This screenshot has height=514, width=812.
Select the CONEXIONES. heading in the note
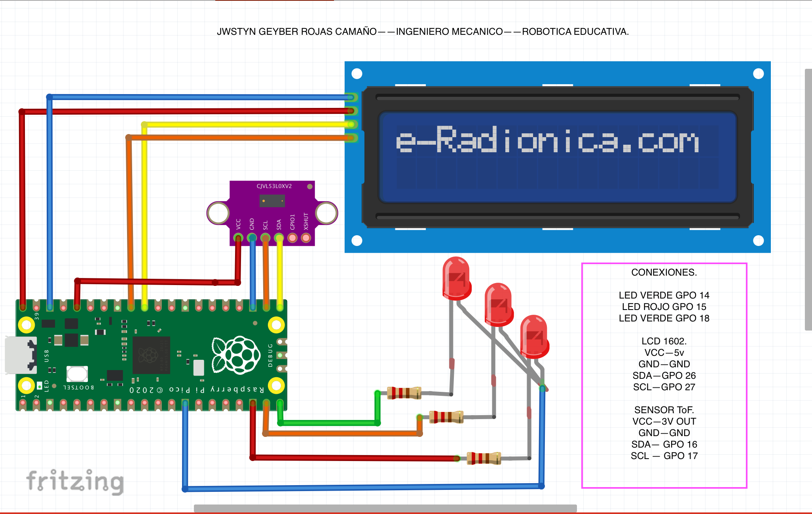click(x=664, y=272)
